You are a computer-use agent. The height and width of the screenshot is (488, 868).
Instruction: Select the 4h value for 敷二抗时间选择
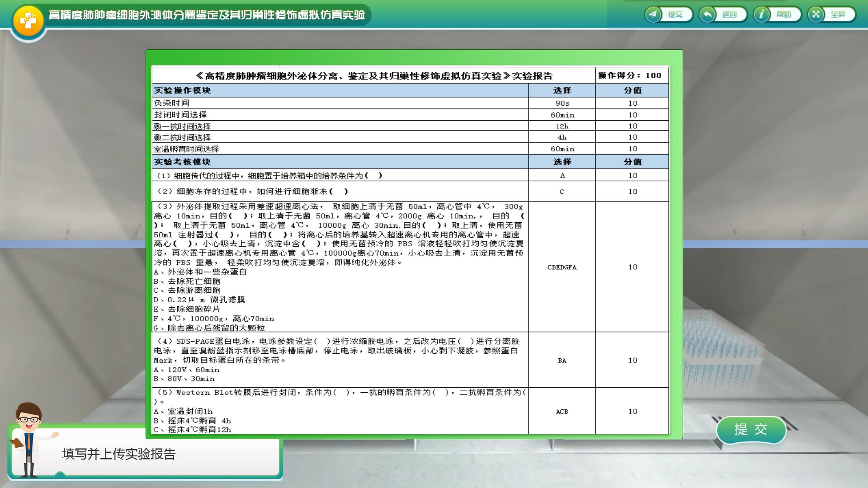point(562,137)
